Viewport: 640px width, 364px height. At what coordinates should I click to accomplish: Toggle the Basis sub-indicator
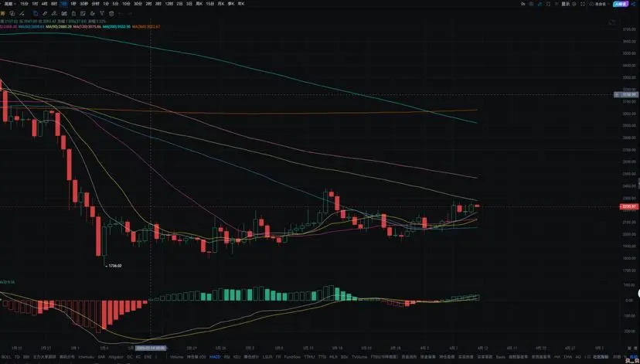(500, 356)
